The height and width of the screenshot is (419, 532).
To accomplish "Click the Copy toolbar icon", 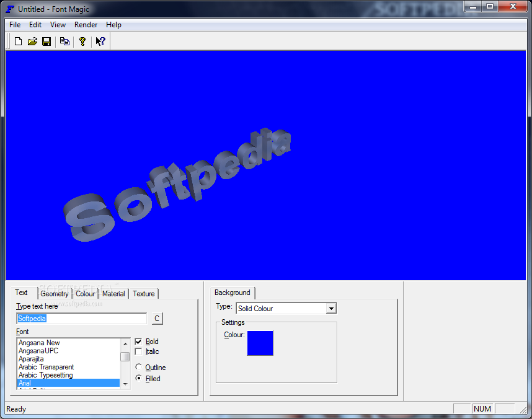I will 64,42.
